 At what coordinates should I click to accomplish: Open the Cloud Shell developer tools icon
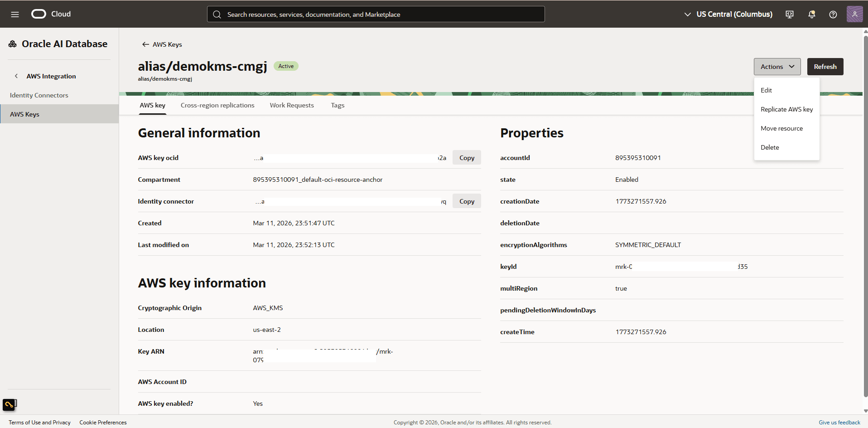pyautogui.click(x=790, y=15)
